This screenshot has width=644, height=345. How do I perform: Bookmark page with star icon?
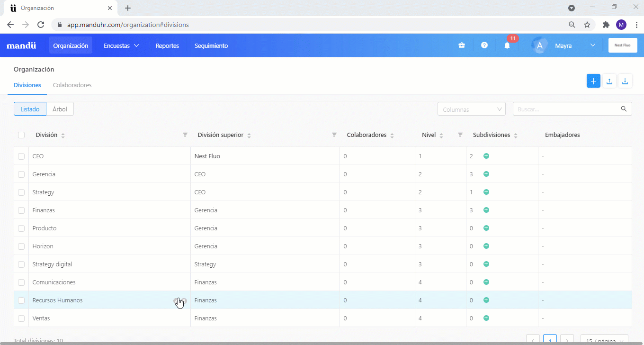click(x=587, y=25)
